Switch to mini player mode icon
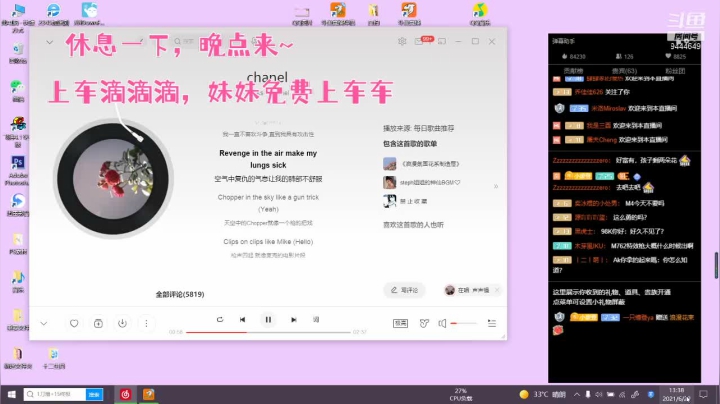 (x=442, y=41)
